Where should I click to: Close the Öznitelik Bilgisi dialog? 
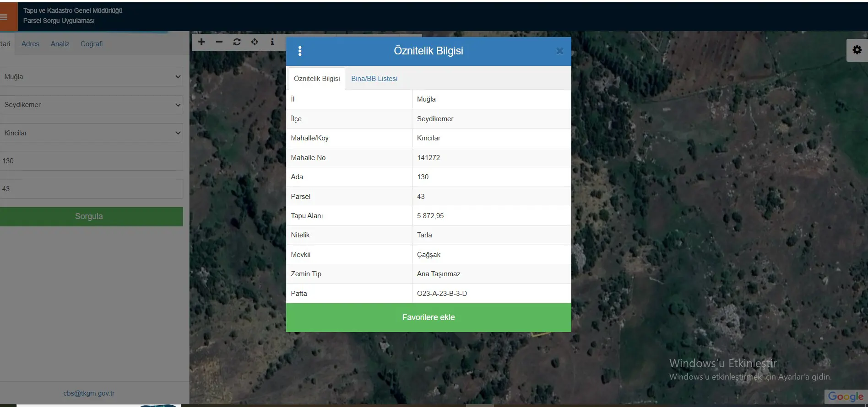560,51
